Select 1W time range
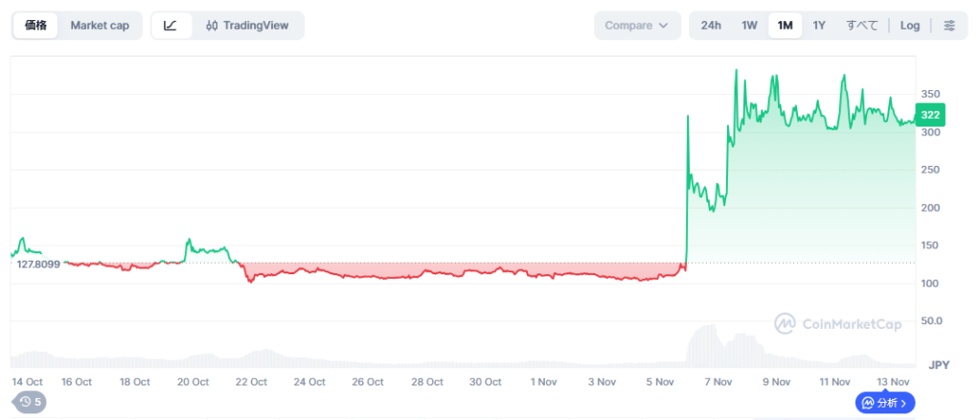Viewport: 980px width, 420px height. coord(749,25)
